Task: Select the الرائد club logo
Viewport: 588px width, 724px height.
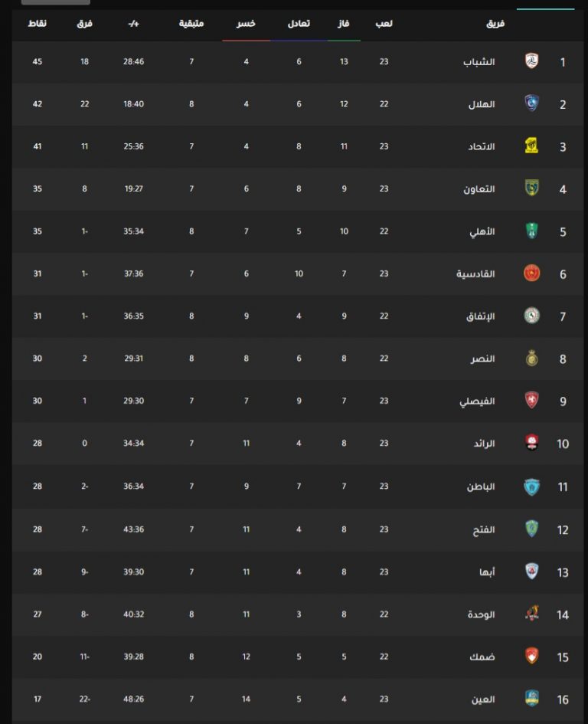Action: pos(531,442)
